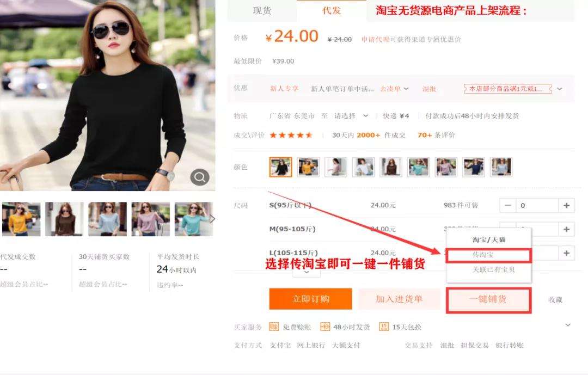Expand the 去凑单 dropdown

[x=394, y=89]
